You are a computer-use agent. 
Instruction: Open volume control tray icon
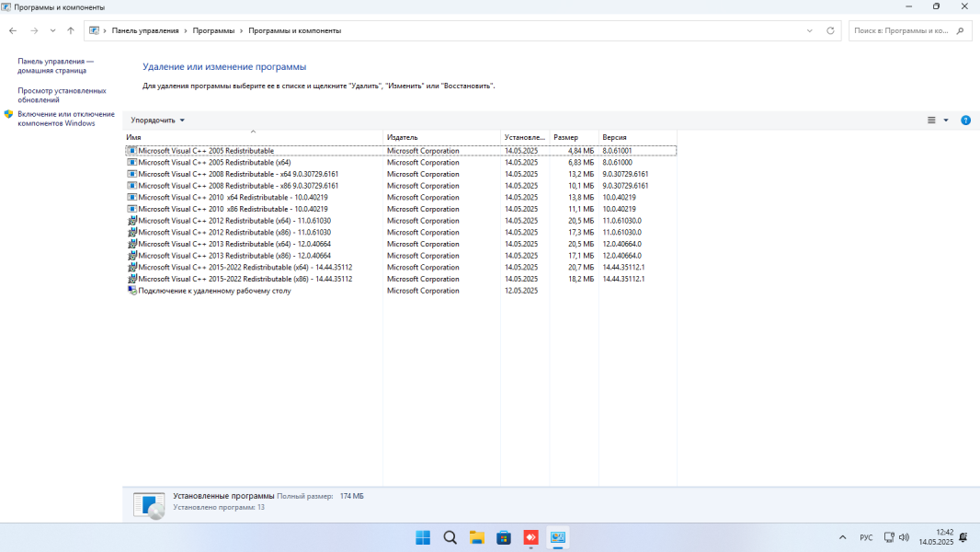click(x=905, y=537)
